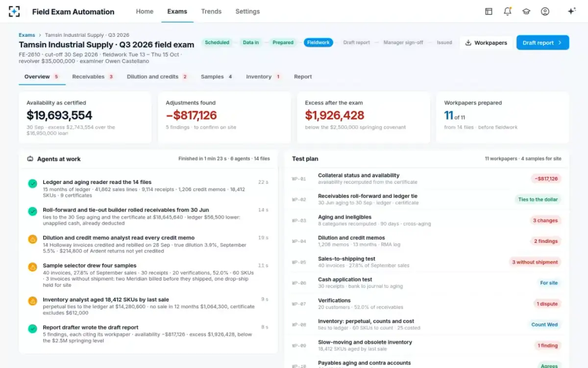Click the Availability as certified $19,693,554 card
Viewport: 588px width, 368px height.
tap(85, 117)
